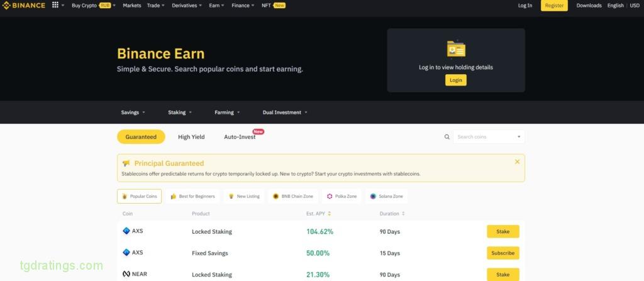
Task: Click the 15 Days duration
Action: point(390,253)
